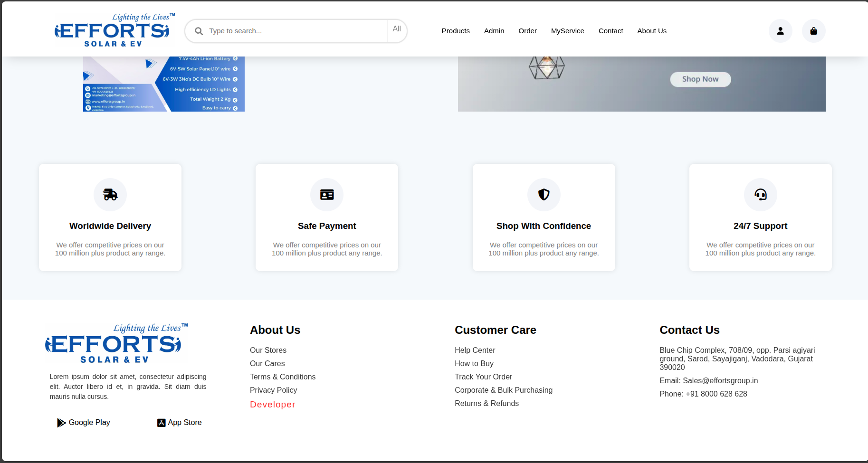The image size is (868, 463).
Task: Click the user account profile icon
Action: point(780,31)
